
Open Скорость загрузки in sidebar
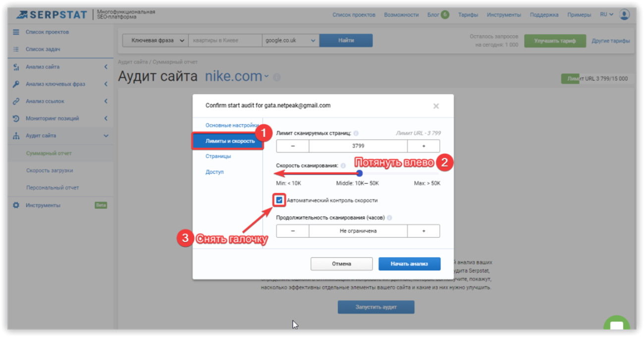coord(50,171)
